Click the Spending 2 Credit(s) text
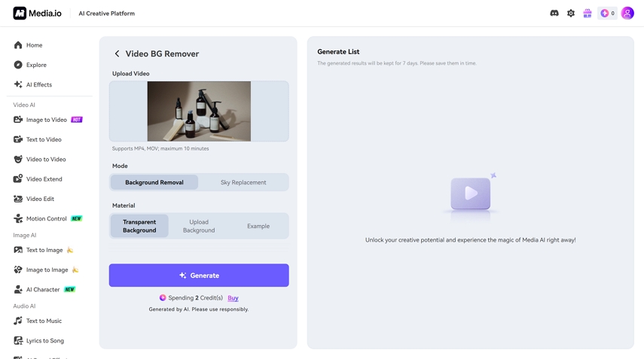The width and height of the screenshot is (644, 359). click(x=196, y=298)
